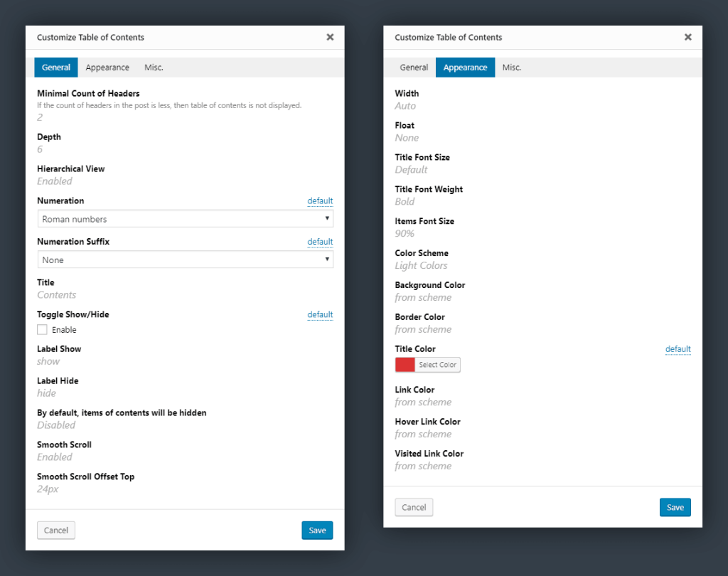Save the Appearance settings
The height and width of the screenshot is (576, 728).
click(675, 507)
